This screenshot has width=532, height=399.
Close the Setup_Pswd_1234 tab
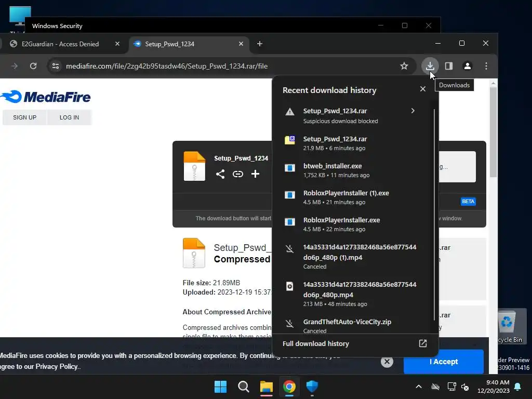point(241,44)
